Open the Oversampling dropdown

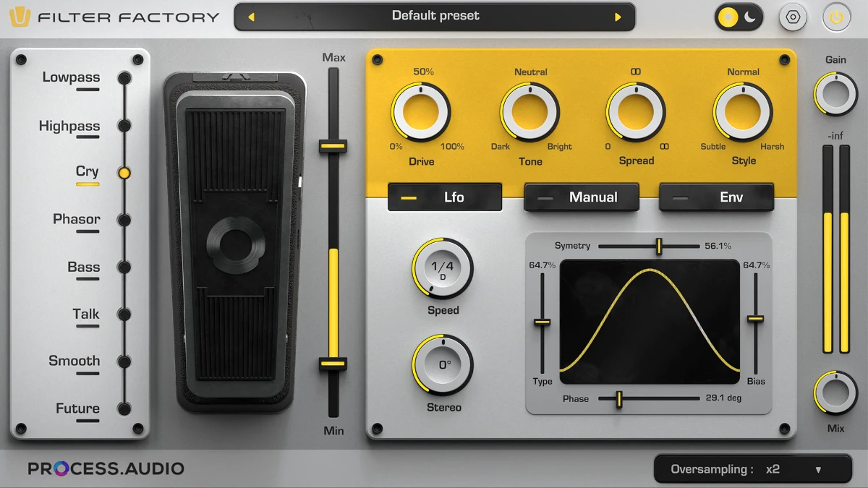(x=752, y=468)
